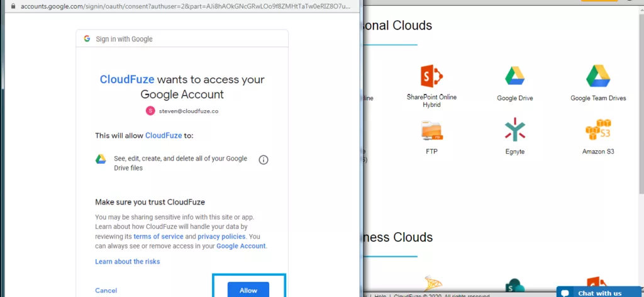
Task: Open the privacy policies link
Action: coord(221,237)
